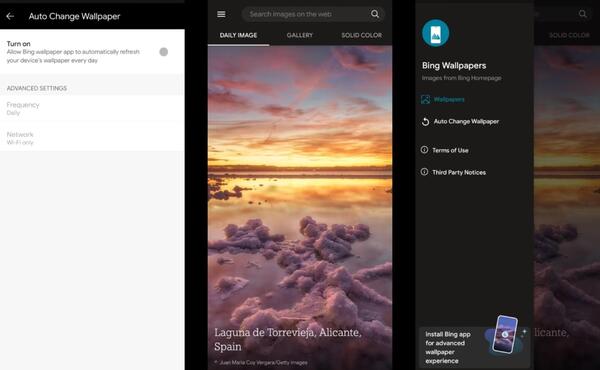
Task: Click the magnifier search icon in middle screen
Action: point(375,14)
